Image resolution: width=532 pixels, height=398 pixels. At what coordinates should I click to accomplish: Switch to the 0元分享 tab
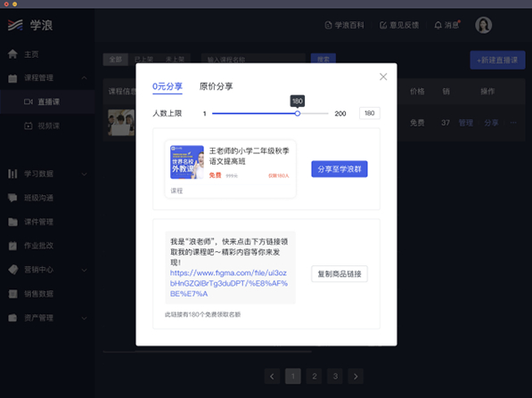(168, 86)
